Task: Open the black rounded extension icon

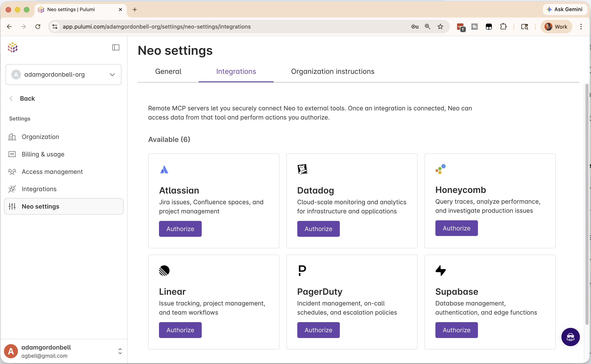Action: pyautogui.click(x=489, y=26)
